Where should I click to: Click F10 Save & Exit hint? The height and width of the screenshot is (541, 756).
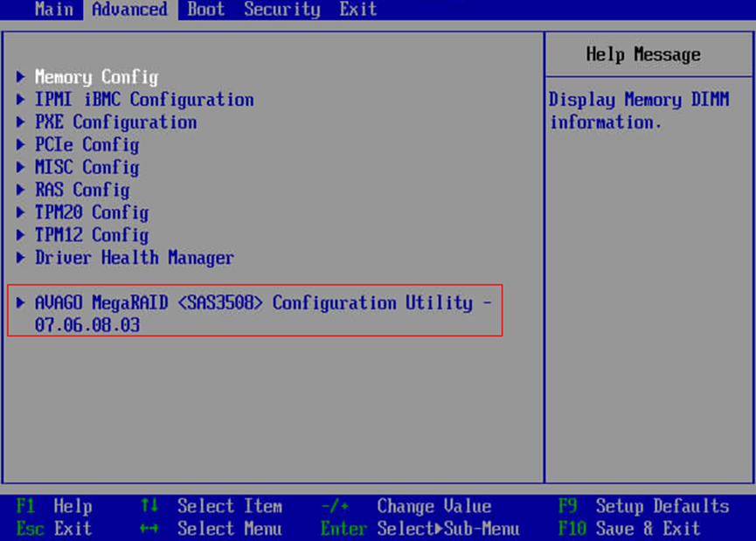click(628, 529)
